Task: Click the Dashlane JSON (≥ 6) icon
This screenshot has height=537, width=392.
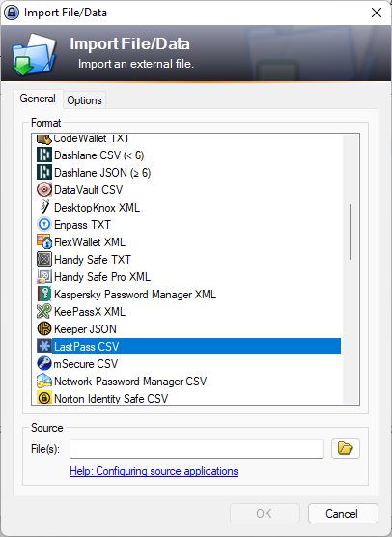Action: 44,173
